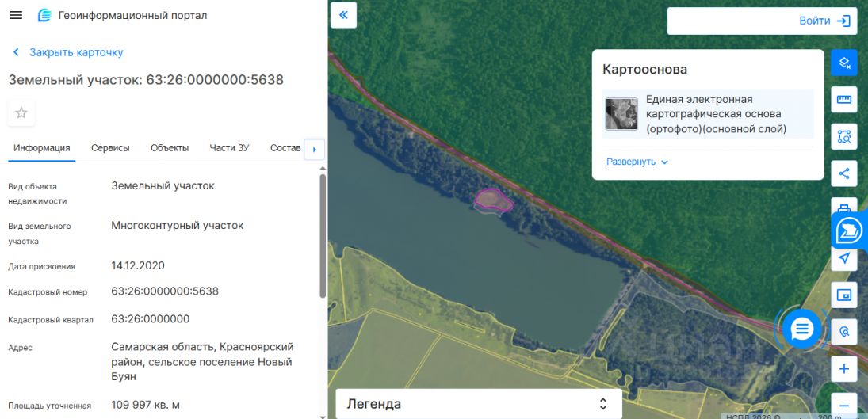The width and height of the screenshot is (868, 419).
Task: Zoom in the map with plus button
Action: [844, 369]
